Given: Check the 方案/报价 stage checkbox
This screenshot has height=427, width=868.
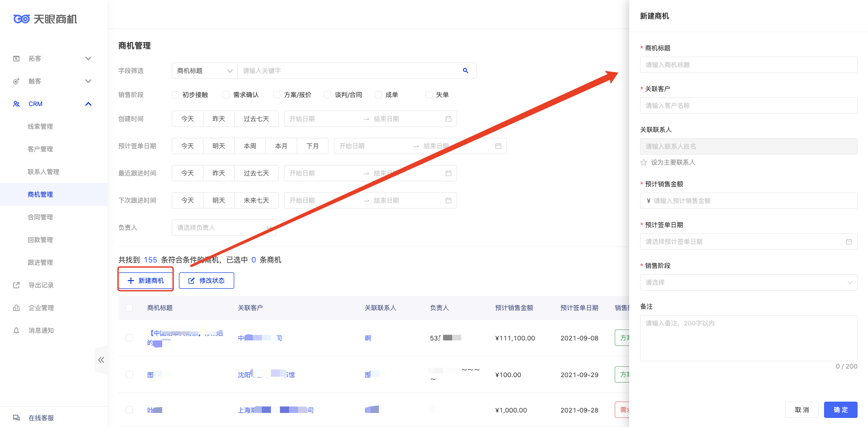Looking at the screenshot, I should click(277, 95).
